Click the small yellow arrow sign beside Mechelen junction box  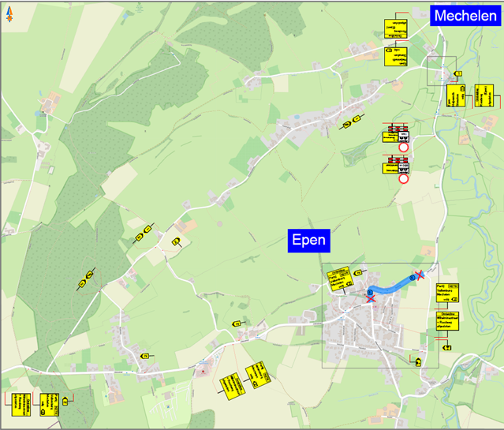click(457, 74)
